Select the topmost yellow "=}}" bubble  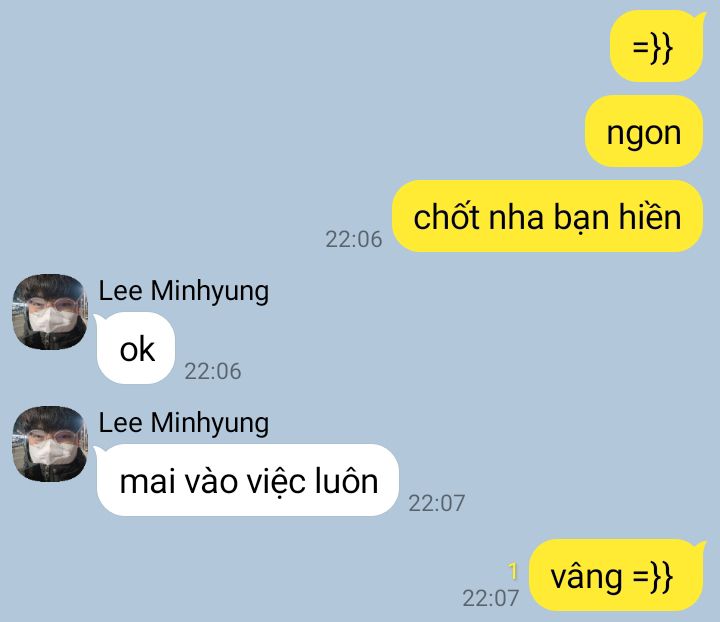[657, 47]
